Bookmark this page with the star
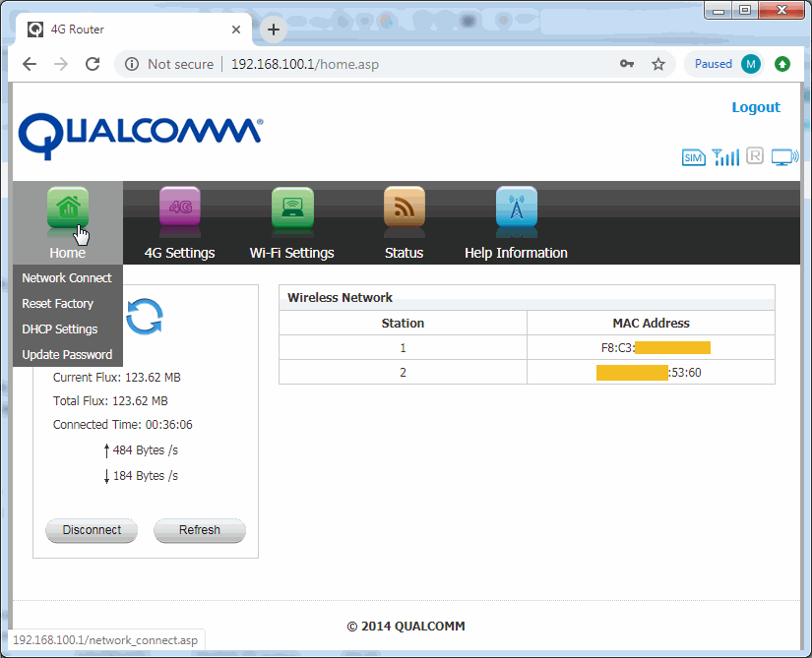Image resolution: width=812 pixels, height=658 pixels. tap(658, 64)
